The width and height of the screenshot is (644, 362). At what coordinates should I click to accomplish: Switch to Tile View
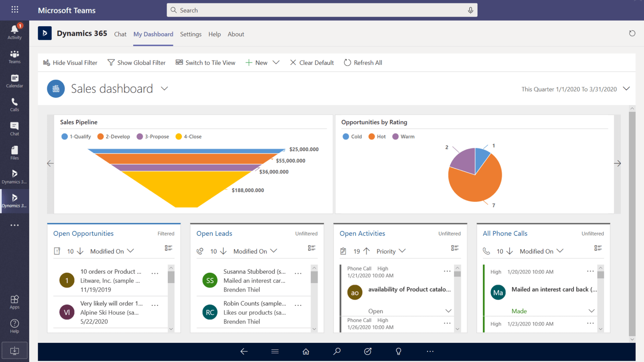click(205, 62)
